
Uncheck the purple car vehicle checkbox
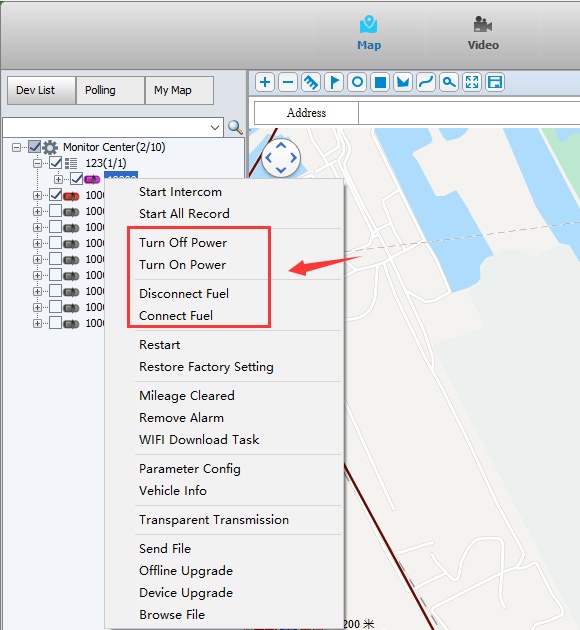click(76, 179)
